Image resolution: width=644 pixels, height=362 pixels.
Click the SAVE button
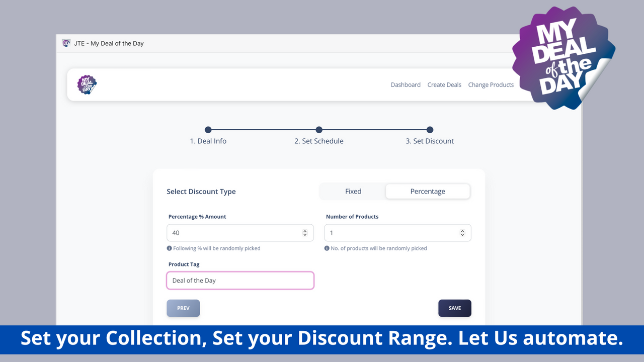[455, 308]
